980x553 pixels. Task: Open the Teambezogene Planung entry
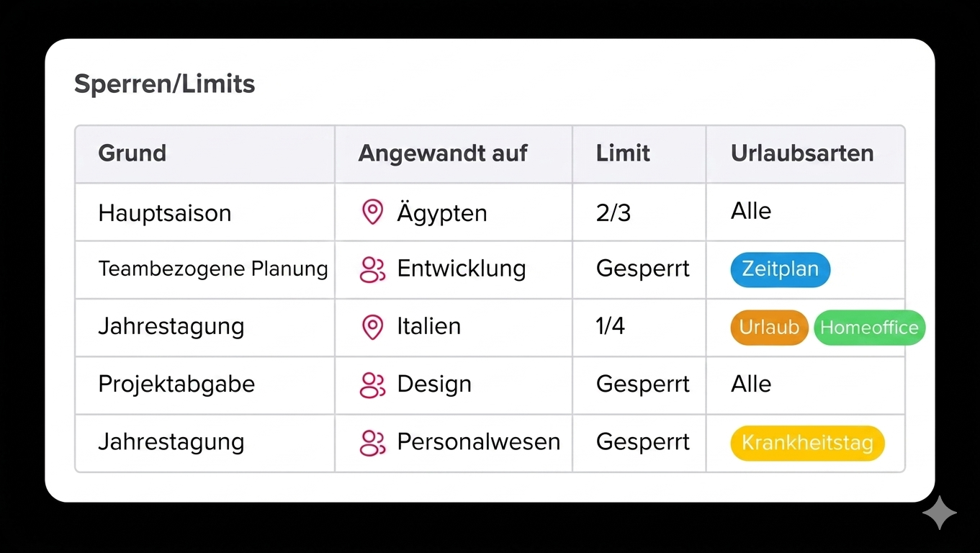tap(213, 269)
